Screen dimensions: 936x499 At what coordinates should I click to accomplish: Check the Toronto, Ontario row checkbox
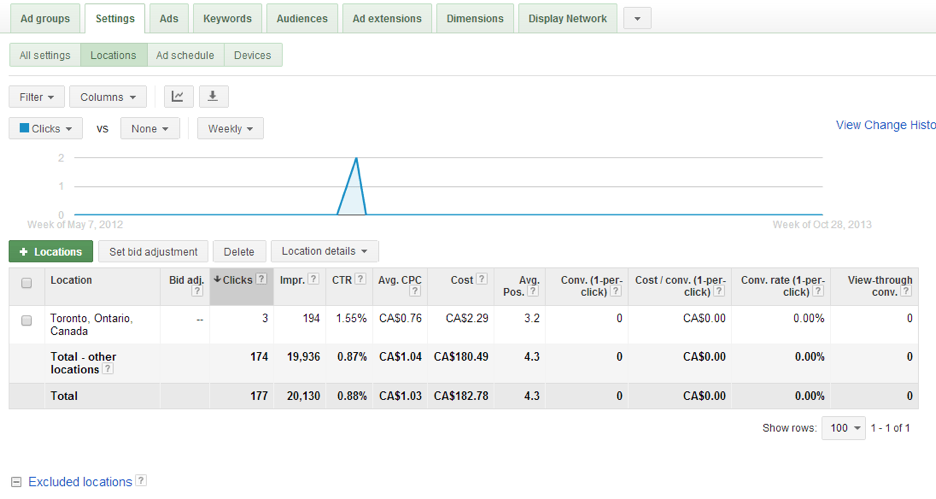click(x=27, y=320)
